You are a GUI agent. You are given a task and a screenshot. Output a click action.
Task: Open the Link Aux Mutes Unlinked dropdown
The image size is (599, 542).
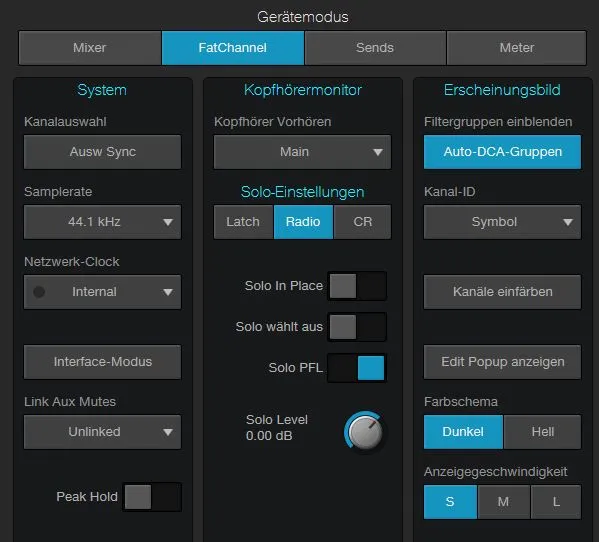102,432
